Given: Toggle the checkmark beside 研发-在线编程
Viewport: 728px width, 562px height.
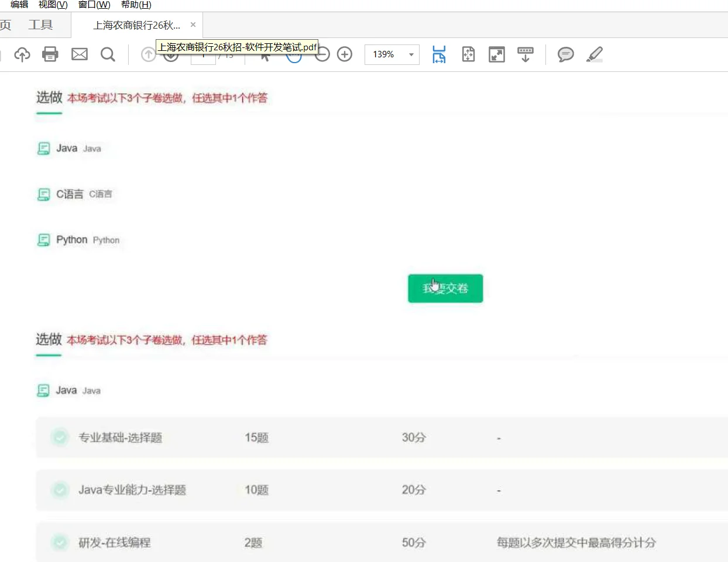Looking at the screenshot, I should pyautogui.click(x=60, y=542).
